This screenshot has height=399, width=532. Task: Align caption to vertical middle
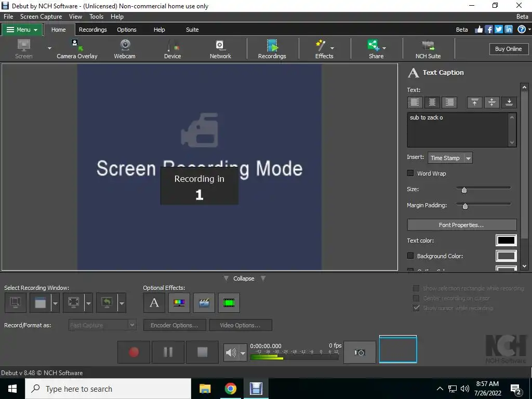(492, 102)
